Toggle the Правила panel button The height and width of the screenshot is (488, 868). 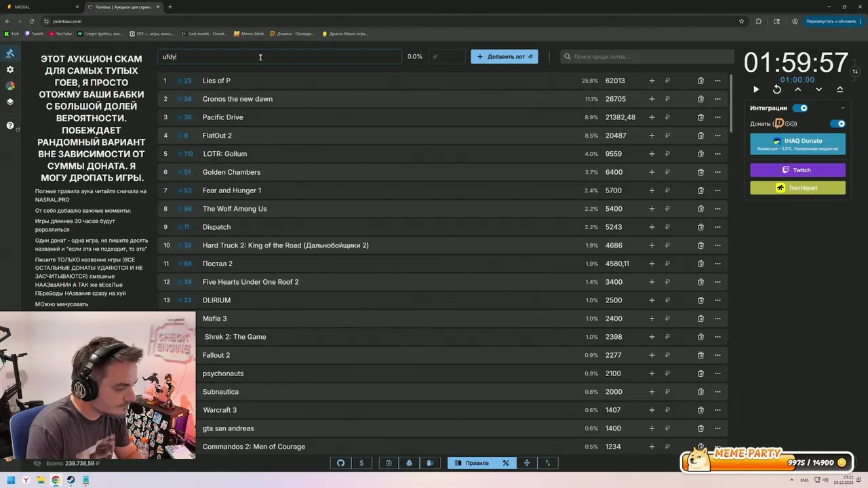(x=471, y=463)
